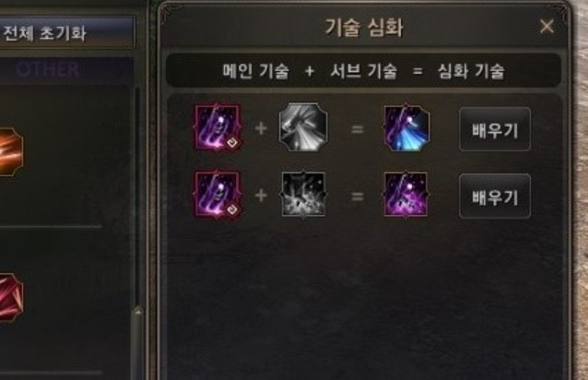Click 배우기 button for first combination

(495, 129)
